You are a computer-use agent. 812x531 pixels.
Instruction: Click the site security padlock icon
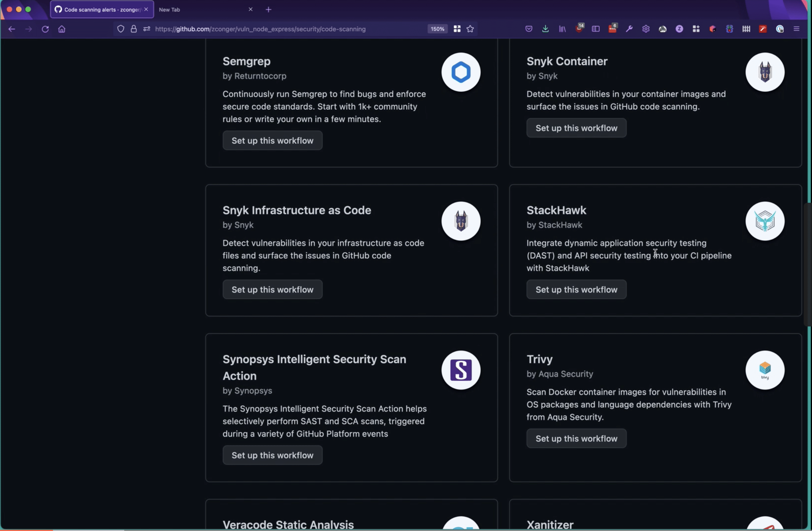[x=134, y=29]
